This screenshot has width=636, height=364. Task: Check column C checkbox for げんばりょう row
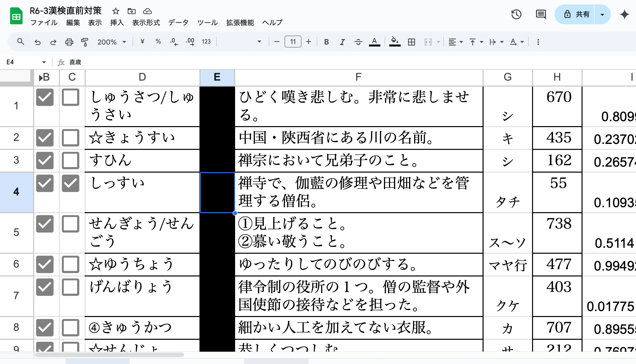tap(71, 287)
